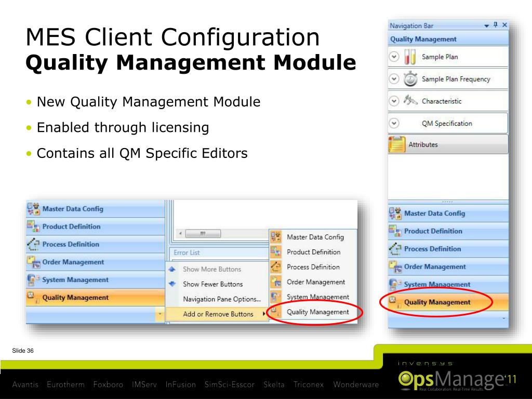
Task: Click System Management icon in left pane
Action: [x=33, y=280]
